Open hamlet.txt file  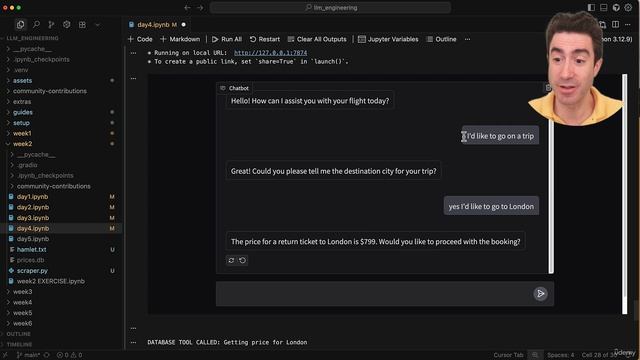coord(31,249)
